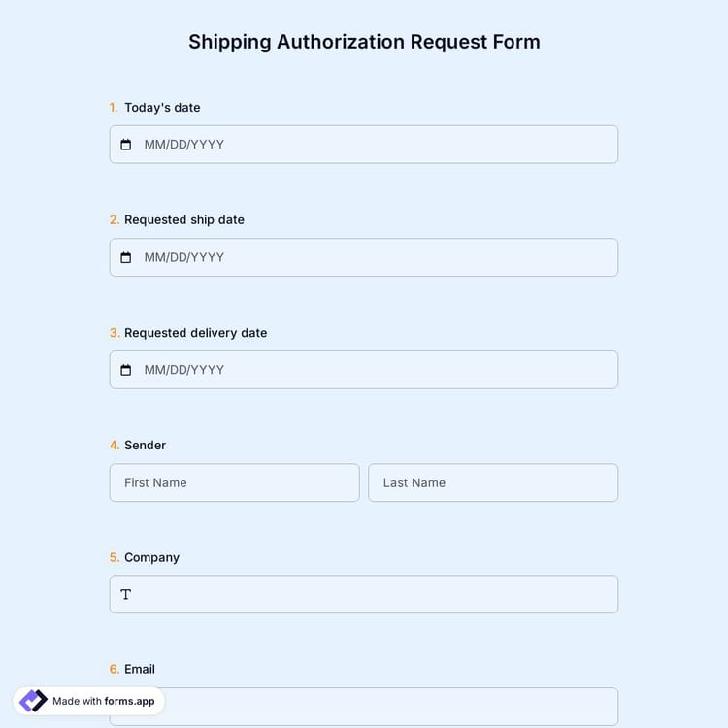Click the Requested delivery date label
728x728 pixels.
[x=195, y=333]
